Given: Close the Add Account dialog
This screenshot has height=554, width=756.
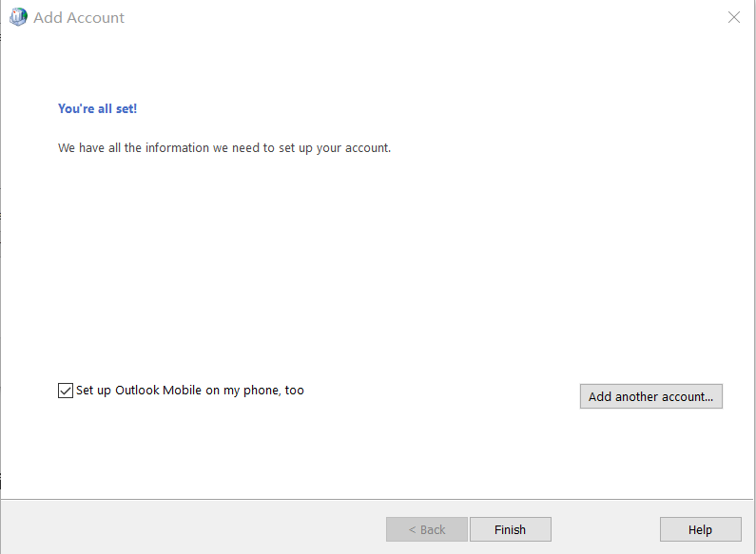Looking at the screenshot, I should pos(734,17).
